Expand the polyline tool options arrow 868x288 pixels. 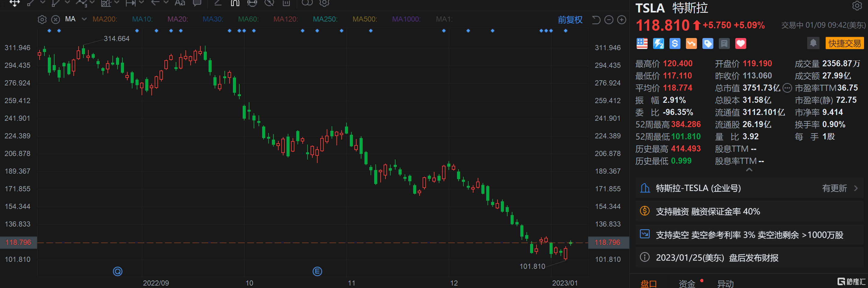[92, 2]
